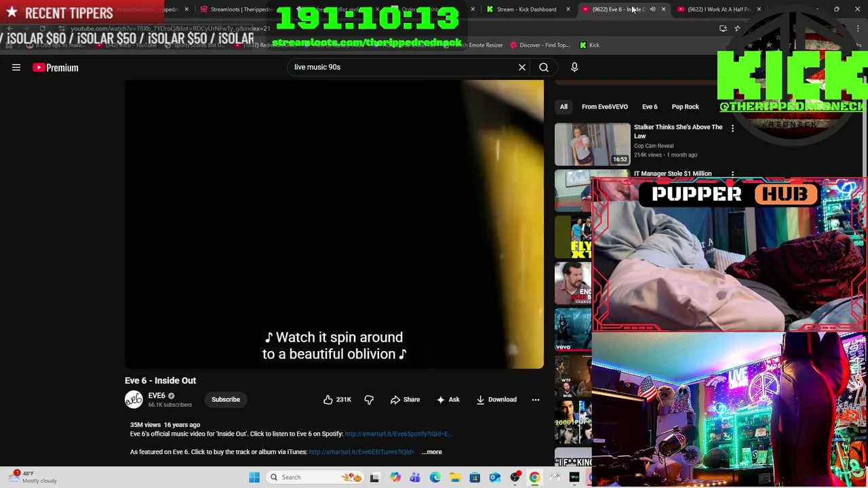Open the Ask AI assistant button
Viewport: 868px width, 488px height.
(448, 400)
